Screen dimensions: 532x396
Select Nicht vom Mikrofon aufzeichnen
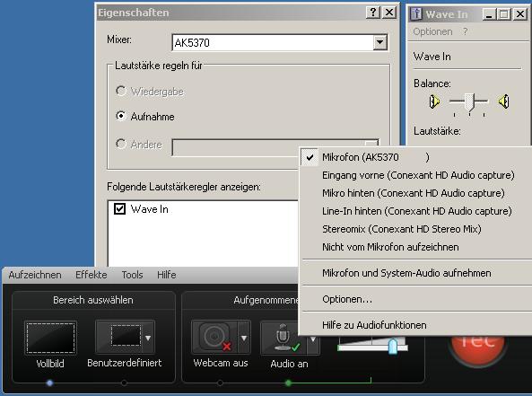tap(416, 247)
